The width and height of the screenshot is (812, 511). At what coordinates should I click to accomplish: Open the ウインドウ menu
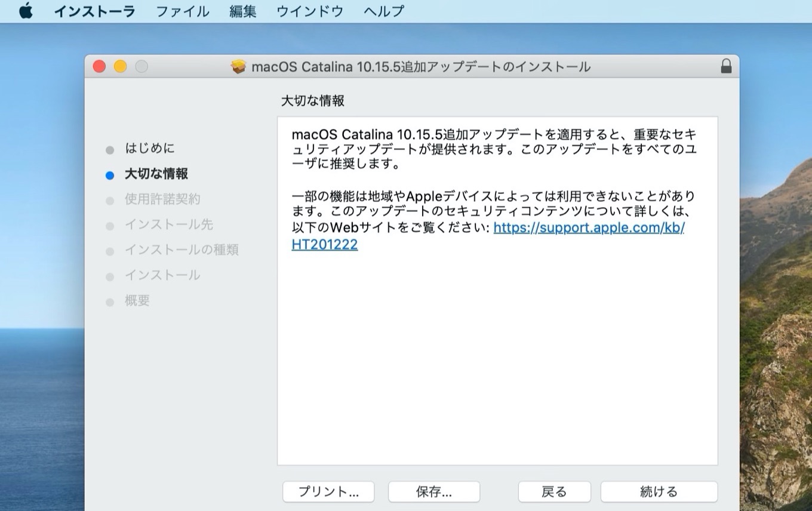coord(310,11)
